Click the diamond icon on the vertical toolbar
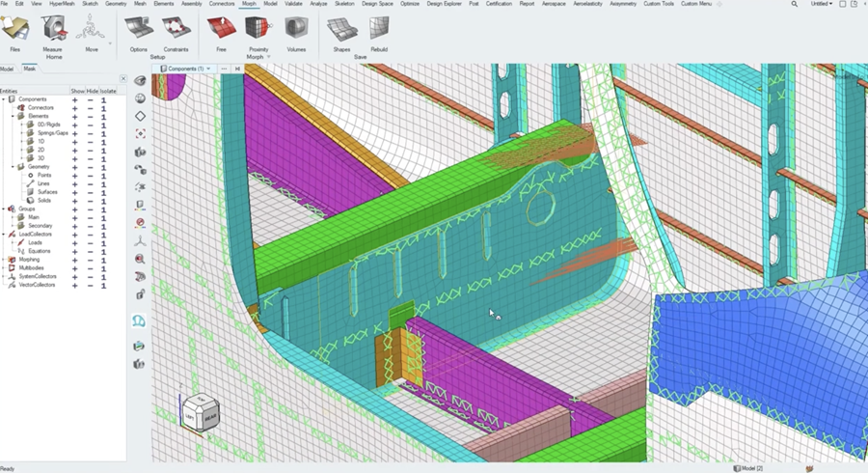 coord(140,116)
